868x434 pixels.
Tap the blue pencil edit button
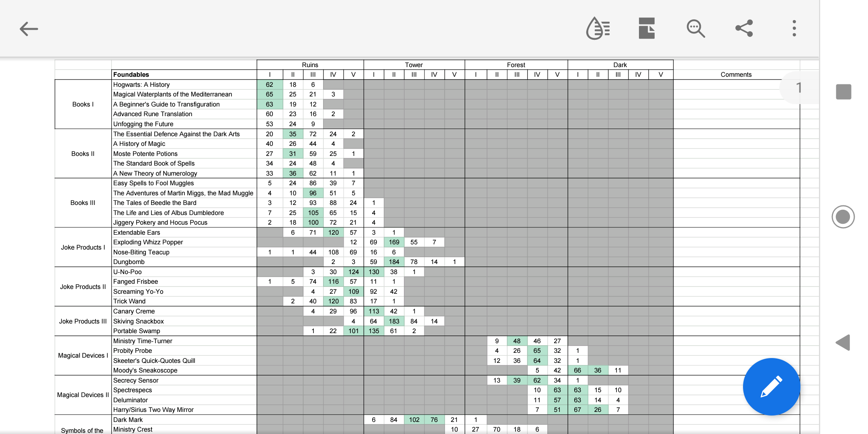coord(771,387)
